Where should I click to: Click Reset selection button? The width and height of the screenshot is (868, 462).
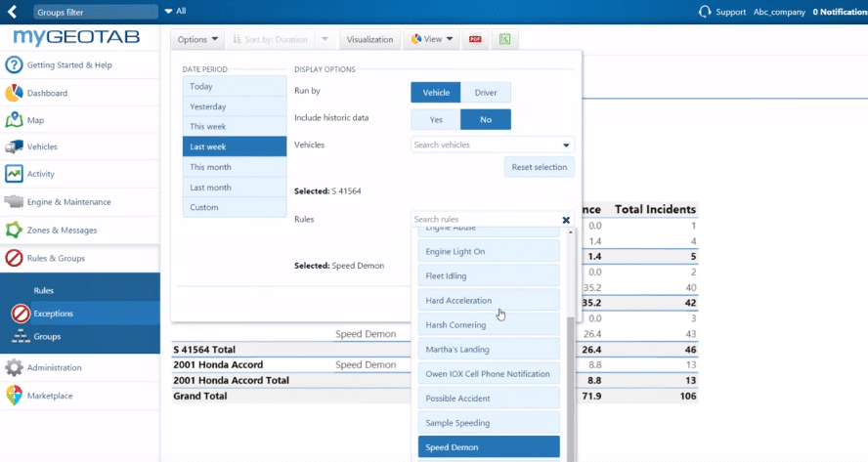point(540,167)
